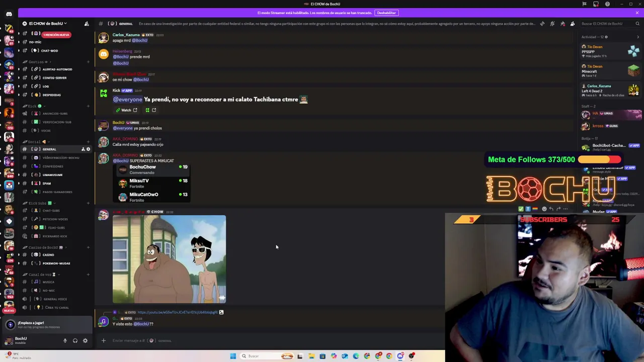
Task: Click the message attach plus icon
Action: pos(104,341)
